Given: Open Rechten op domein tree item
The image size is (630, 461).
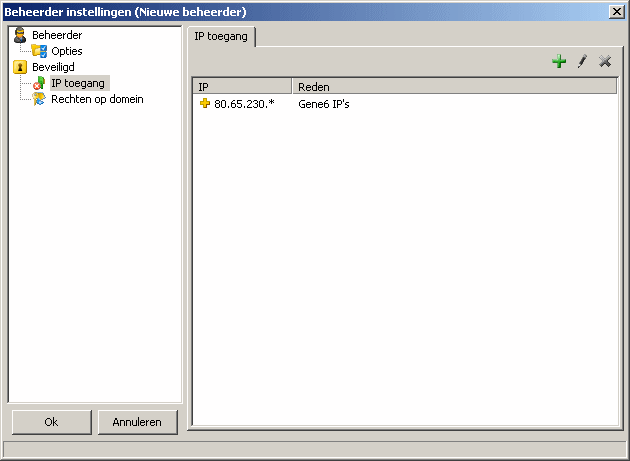Looking at the screenshot, I should coord(97,99).
